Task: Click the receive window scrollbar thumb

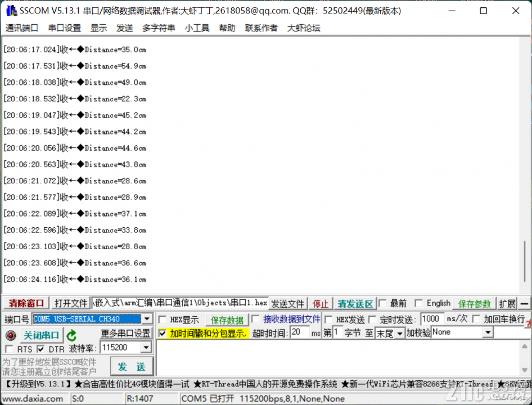Action: 525,261
